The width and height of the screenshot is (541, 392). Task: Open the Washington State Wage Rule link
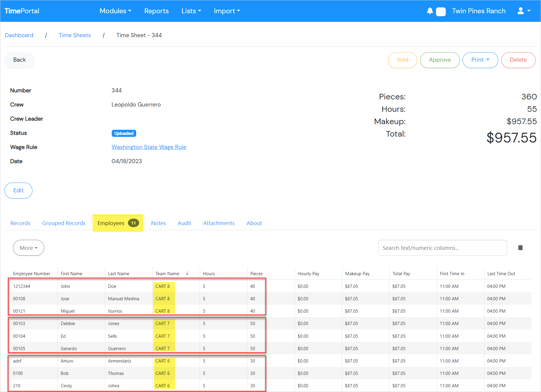pos(149,147)
